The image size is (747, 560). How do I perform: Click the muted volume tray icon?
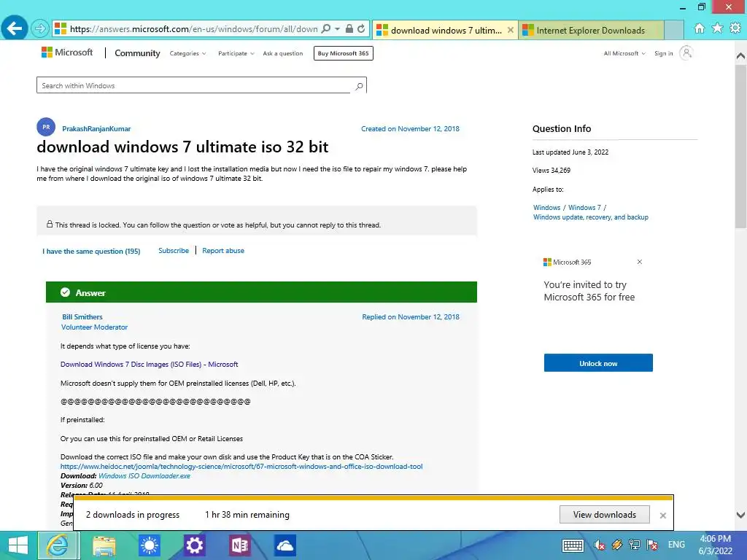point(599,545)
